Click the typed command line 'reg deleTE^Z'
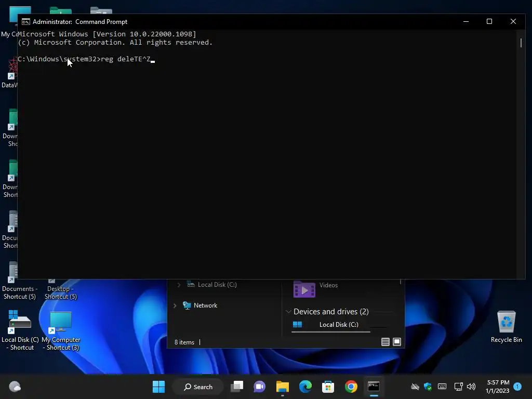This screenshot has height=399, width=532. point(126,59)
